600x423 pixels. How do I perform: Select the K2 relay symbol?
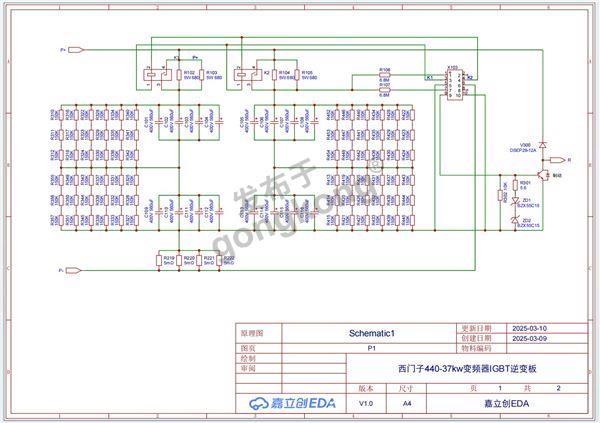point(244,73)
